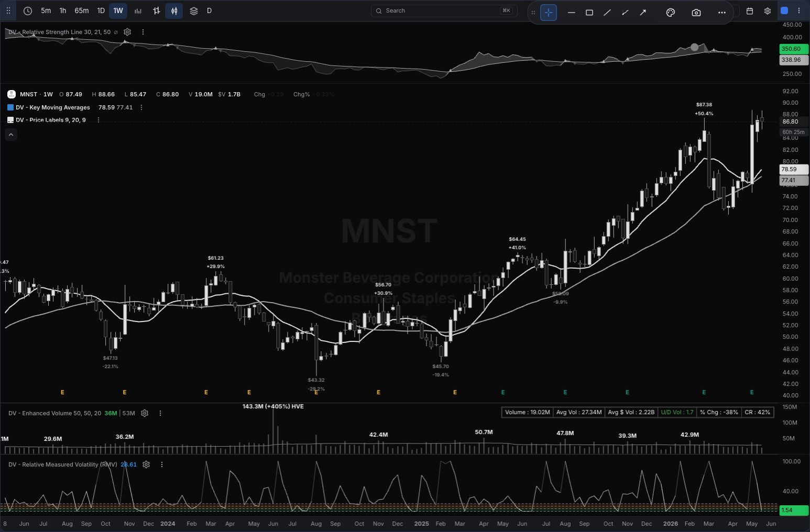Open chart settings gear in top bar
Screen dimensions: 810x532
[768, 10]
